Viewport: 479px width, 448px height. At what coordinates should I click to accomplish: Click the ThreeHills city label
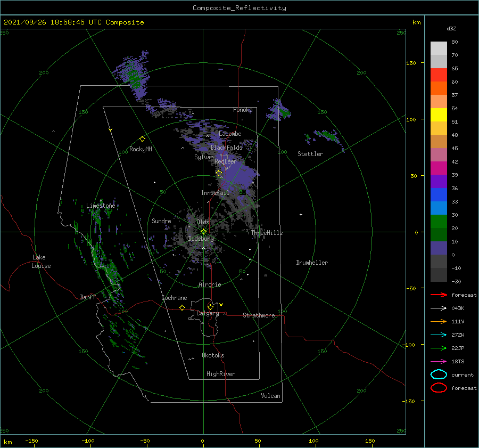(x=267, y=233)
